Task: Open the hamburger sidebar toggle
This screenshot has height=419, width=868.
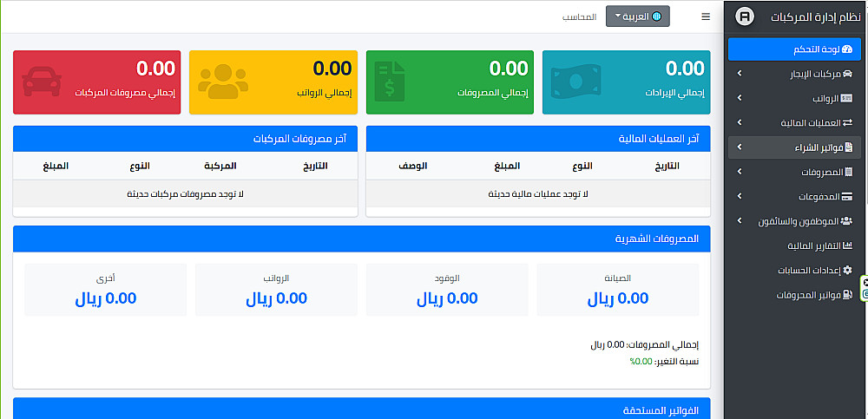Action: click(x=705, y=16)
